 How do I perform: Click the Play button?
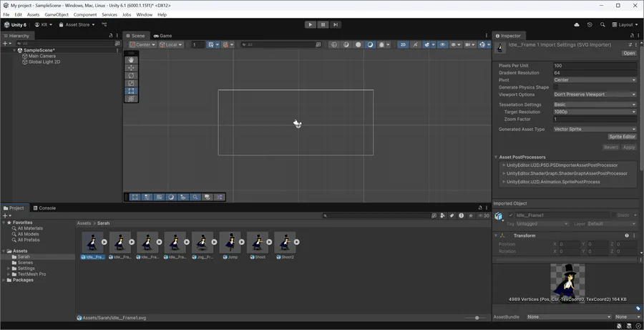[310, 24]
